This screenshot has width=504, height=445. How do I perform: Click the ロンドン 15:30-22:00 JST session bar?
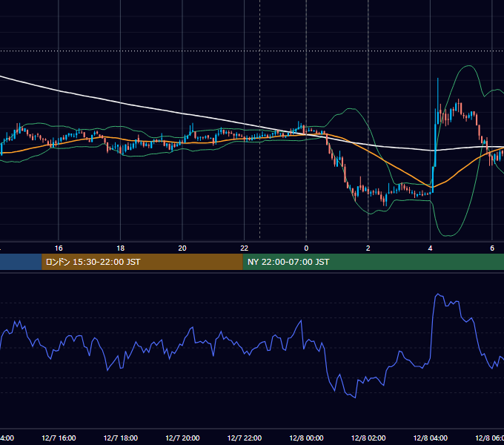[x=142, y=262]
